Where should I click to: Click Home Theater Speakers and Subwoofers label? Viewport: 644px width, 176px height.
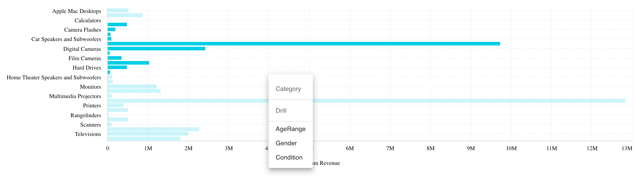(x=54, y=78)
